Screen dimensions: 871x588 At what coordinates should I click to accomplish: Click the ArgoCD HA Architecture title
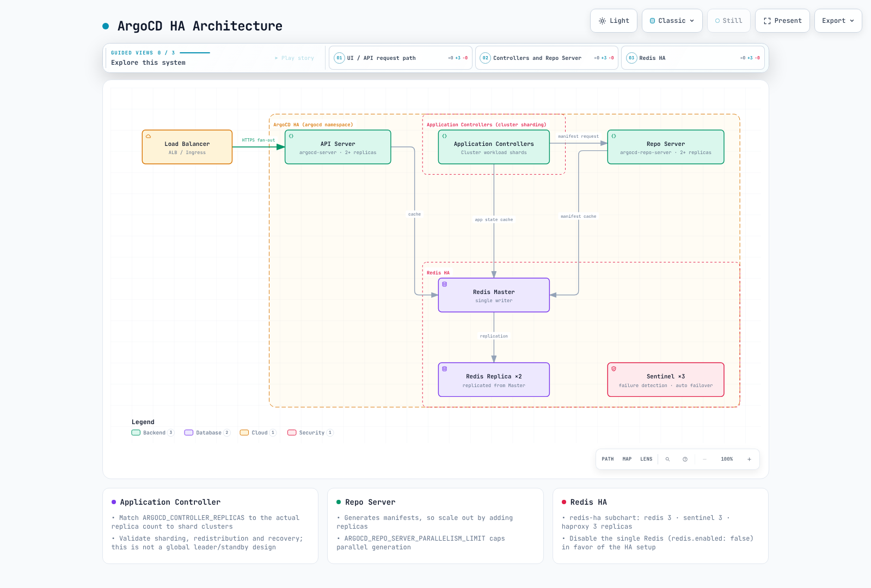200,26
